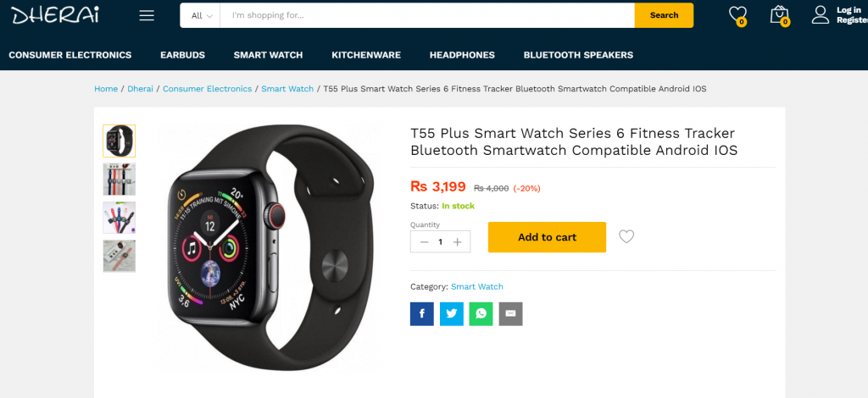Click the yellow Search button
868x398 pixels.
[664, 15]
